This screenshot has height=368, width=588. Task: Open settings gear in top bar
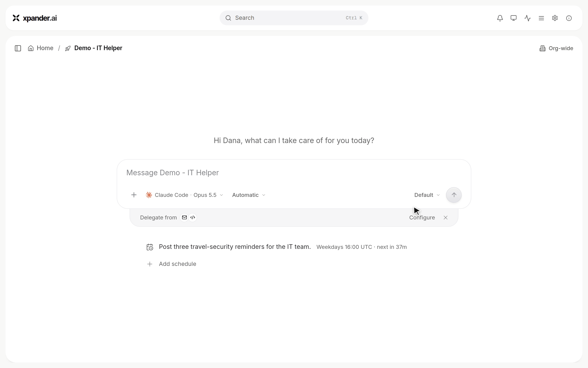pos(555,18)
